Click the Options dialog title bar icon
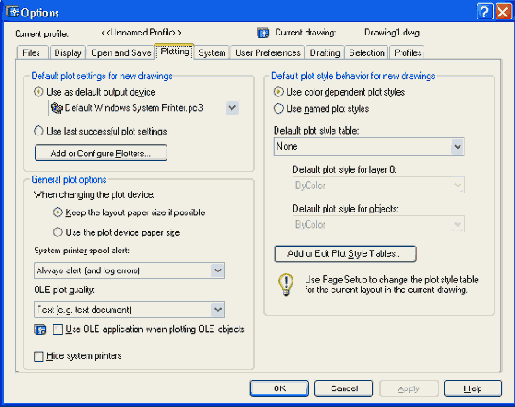The width and height of the screenshot is (515, 407). [13, 12]
